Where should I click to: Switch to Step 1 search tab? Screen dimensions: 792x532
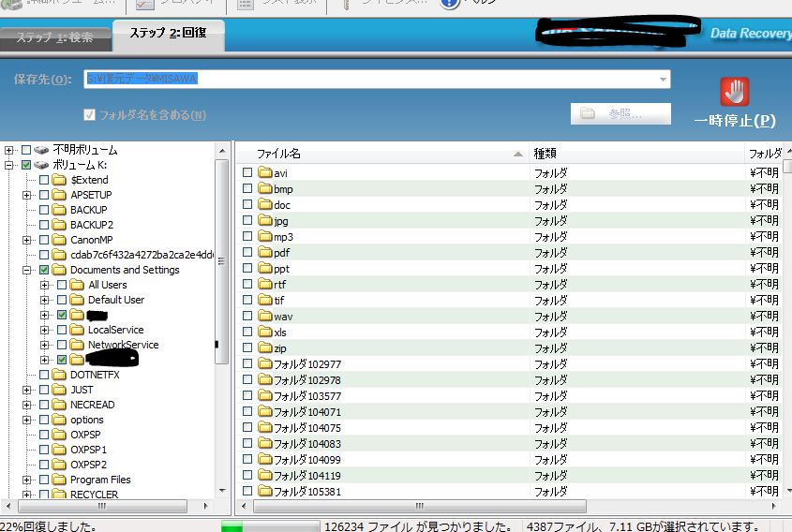[x=53, y=37]
